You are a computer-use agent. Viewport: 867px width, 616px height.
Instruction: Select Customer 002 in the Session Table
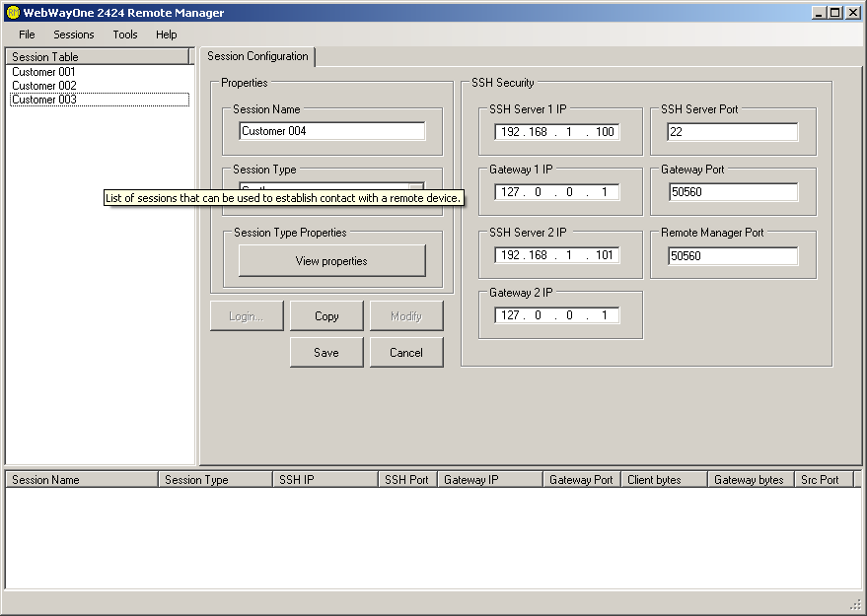43,86
